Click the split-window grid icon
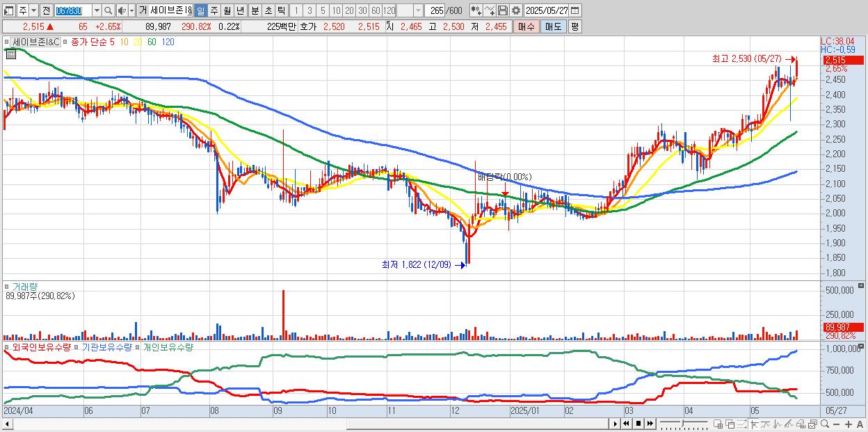This screenshot has width=868, height=432. pos(718,424)
